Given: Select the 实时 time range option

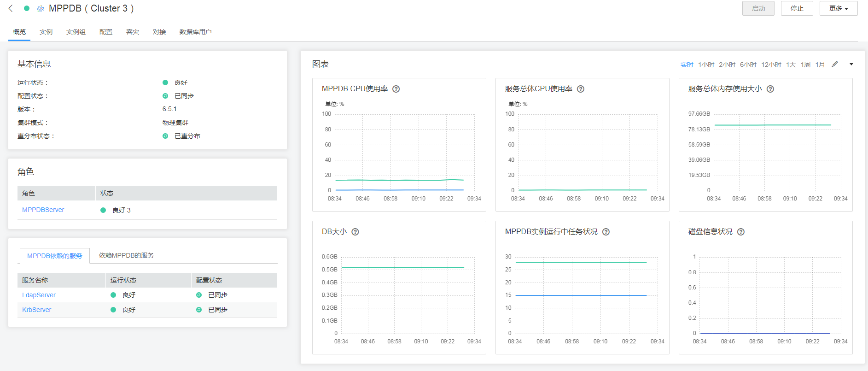Looking at the screenshot, I should pyautogui.click(x=687, y=65).
